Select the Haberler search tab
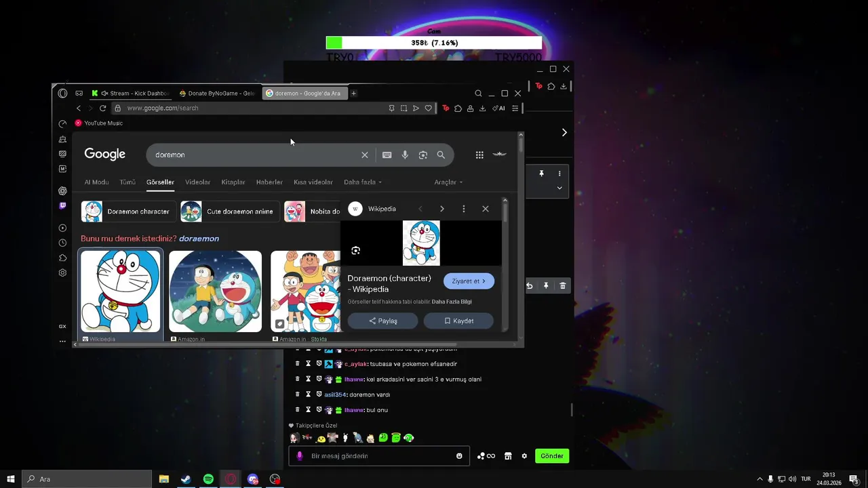The height and width of the screenshot is (488, 868). pyautogui.click(x=269, y=182)
